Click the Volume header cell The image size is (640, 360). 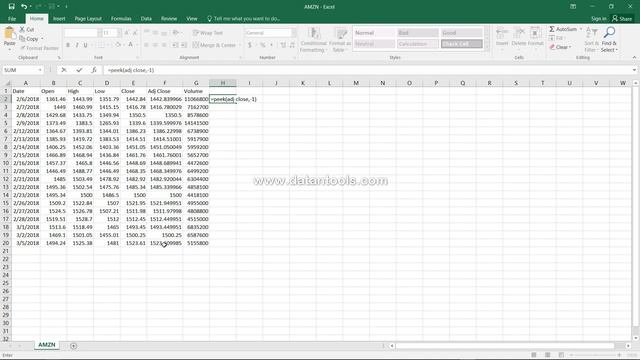[x=196, y=91]
